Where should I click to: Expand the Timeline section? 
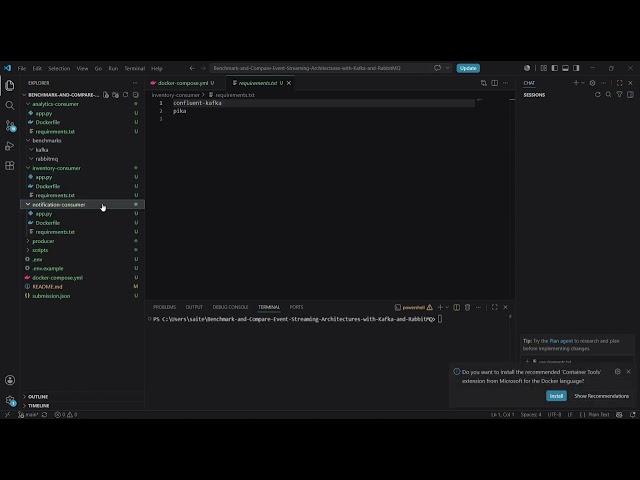click(82, 406)
